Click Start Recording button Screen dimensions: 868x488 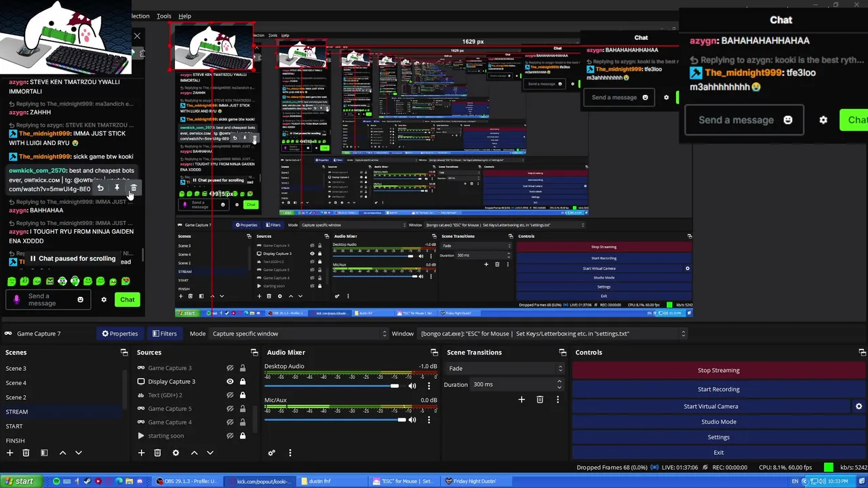coord(718,389)
